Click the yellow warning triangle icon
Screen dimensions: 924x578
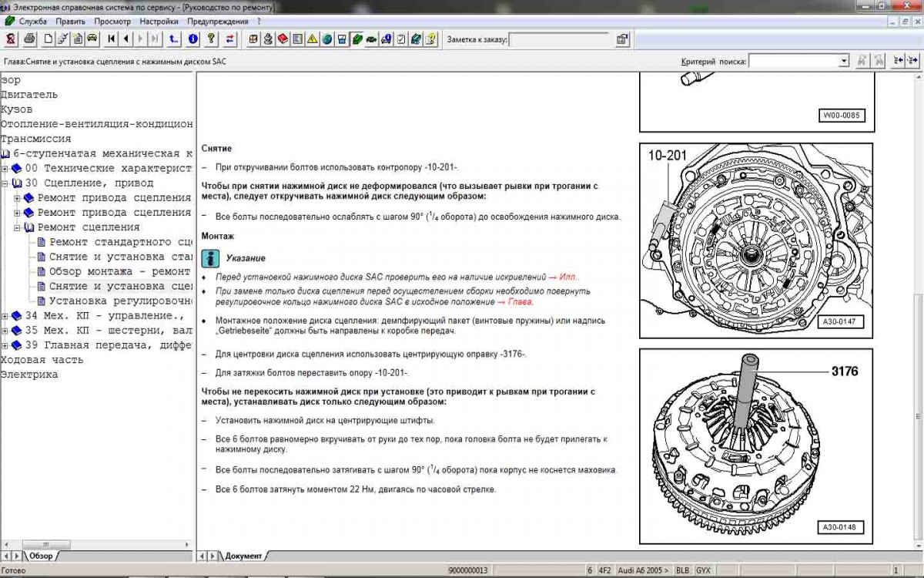(312, 39)
